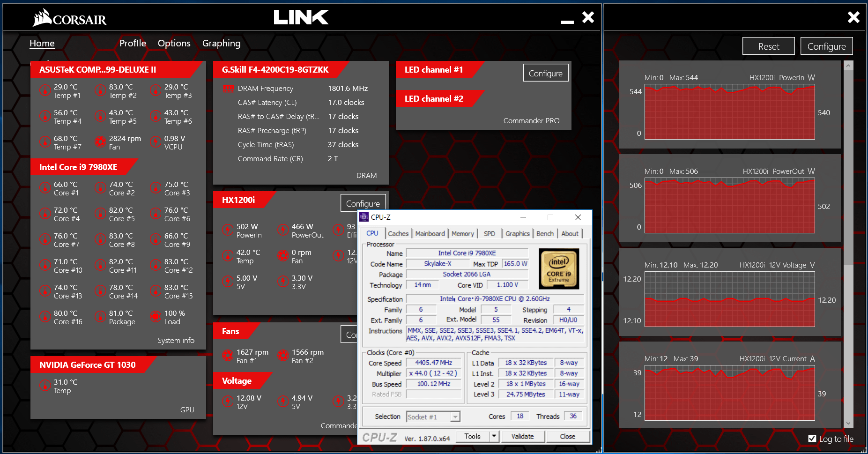This screenshot has width=868, height=454.
Task: Open the Memory tab in CPU-Z
Action: coord(463,233)
